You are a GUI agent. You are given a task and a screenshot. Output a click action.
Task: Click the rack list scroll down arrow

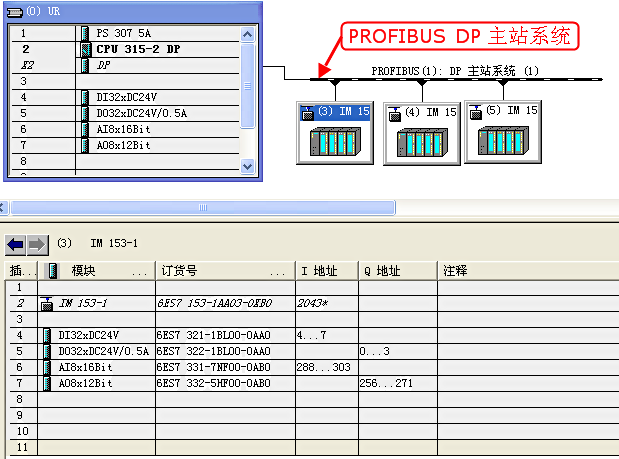pos(248,167)
